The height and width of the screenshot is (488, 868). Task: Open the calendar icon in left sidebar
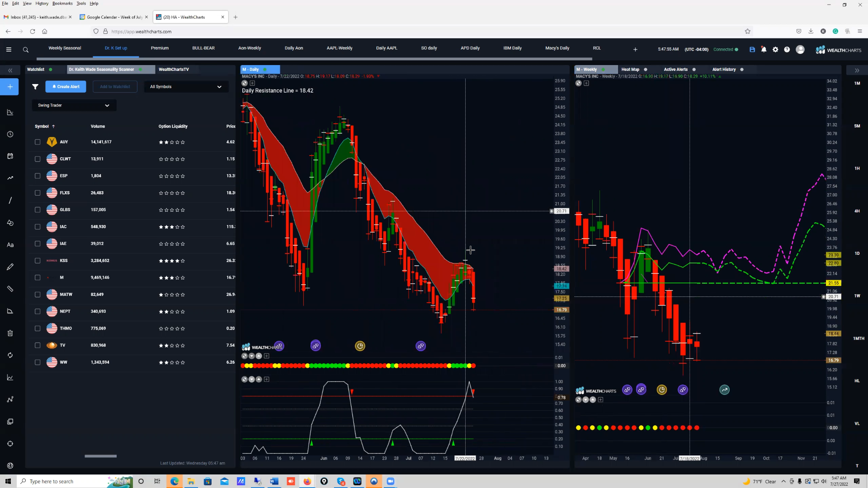(10, 156)
